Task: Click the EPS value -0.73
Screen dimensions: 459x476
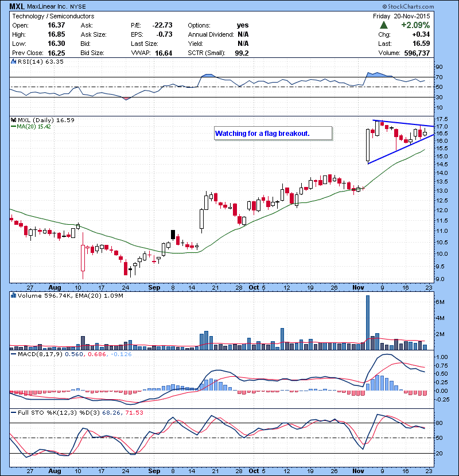Action: tap(164, 34)
